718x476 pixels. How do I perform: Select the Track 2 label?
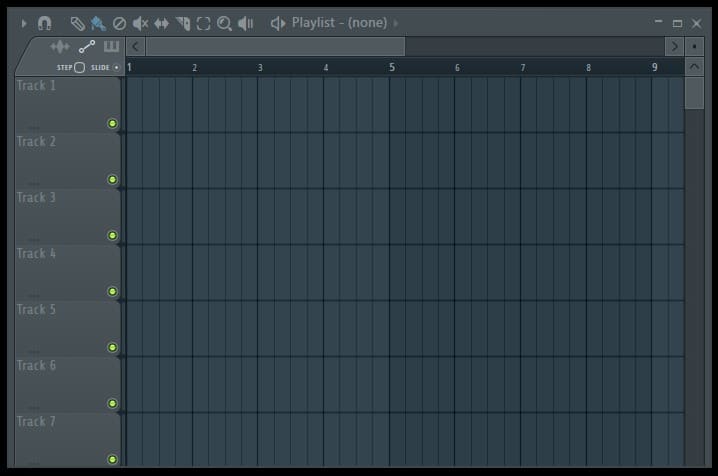pos(36,141)
